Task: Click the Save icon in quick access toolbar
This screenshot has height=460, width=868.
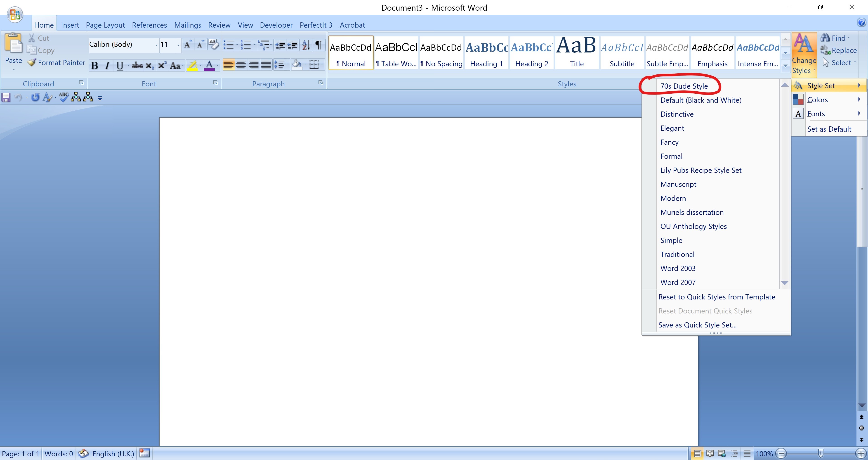Action: [x=6, y=98]
